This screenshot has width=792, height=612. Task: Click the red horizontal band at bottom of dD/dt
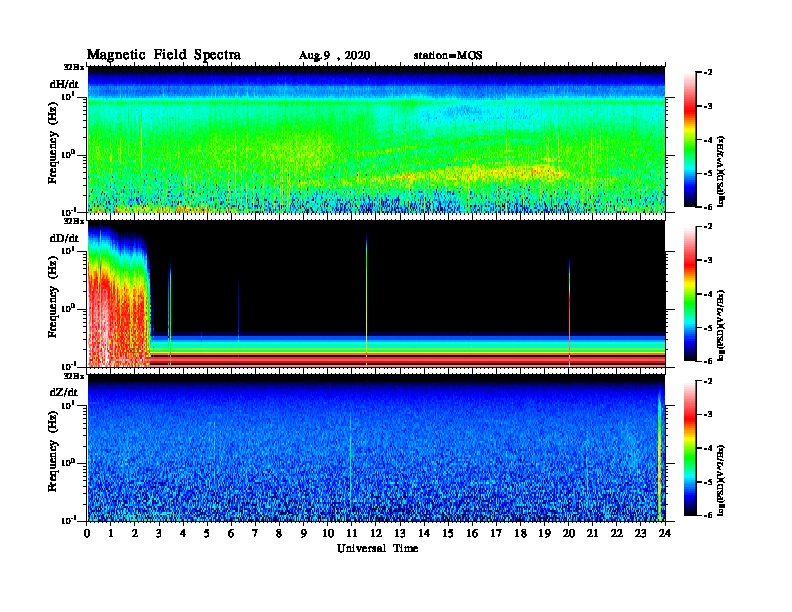point(407,360)
